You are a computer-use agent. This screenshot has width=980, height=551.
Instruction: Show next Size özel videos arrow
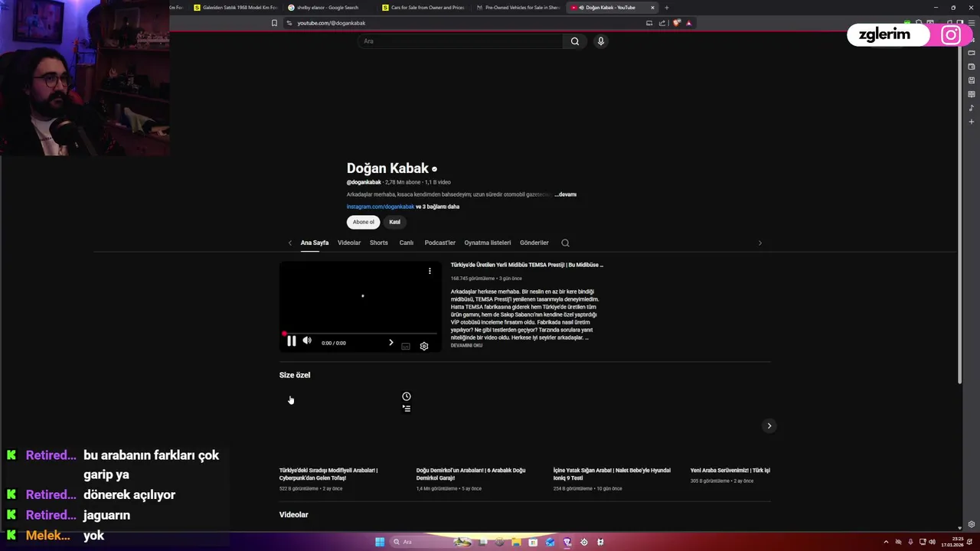coord(769,425)
